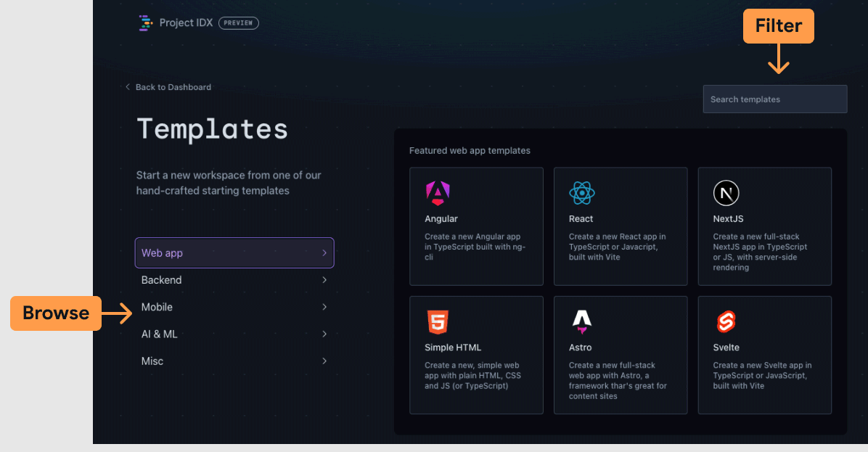Click the Angular description mentioning ng-cli
The height and width of the screenshot is (452, 868).
[475, 247]
